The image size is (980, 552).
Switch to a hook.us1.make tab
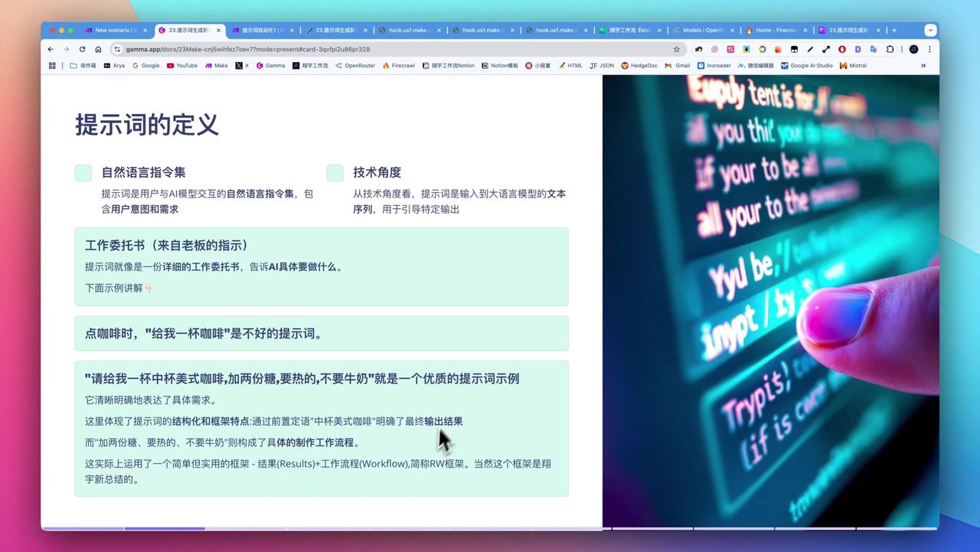(x=406, y=30)
